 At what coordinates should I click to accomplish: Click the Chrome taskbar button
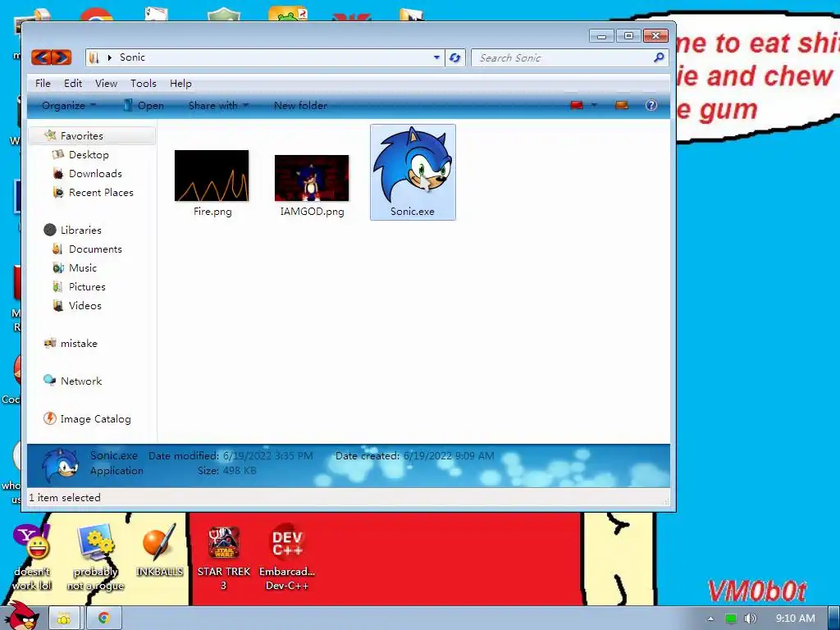click(x=104, y=619)
